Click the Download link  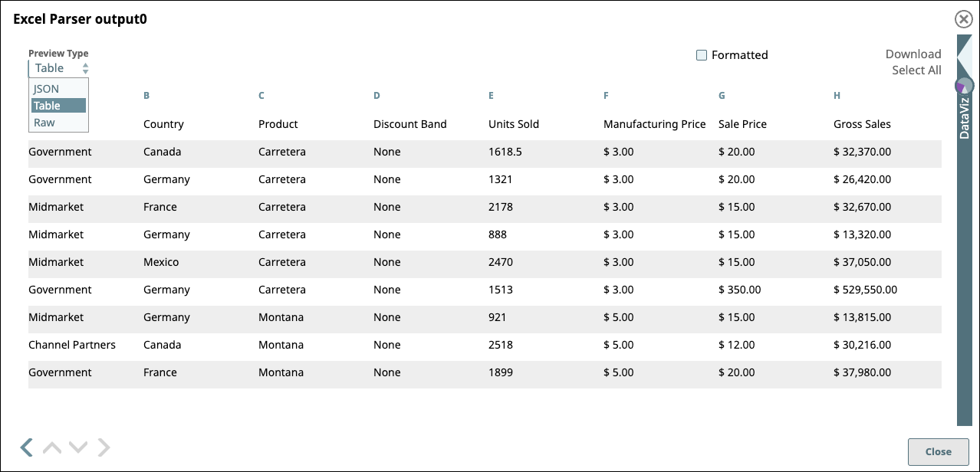click(913, 54)
